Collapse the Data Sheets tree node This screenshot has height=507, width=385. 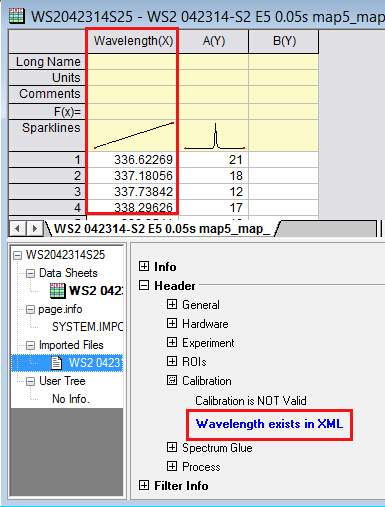pos(30,274)
